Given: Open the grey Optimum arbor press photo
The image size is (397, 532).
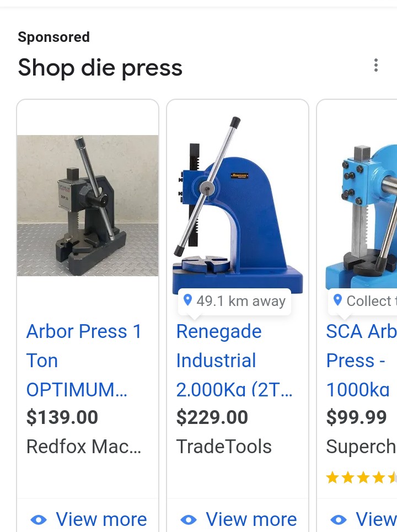Looking at the screenshot, I should 88,206.
